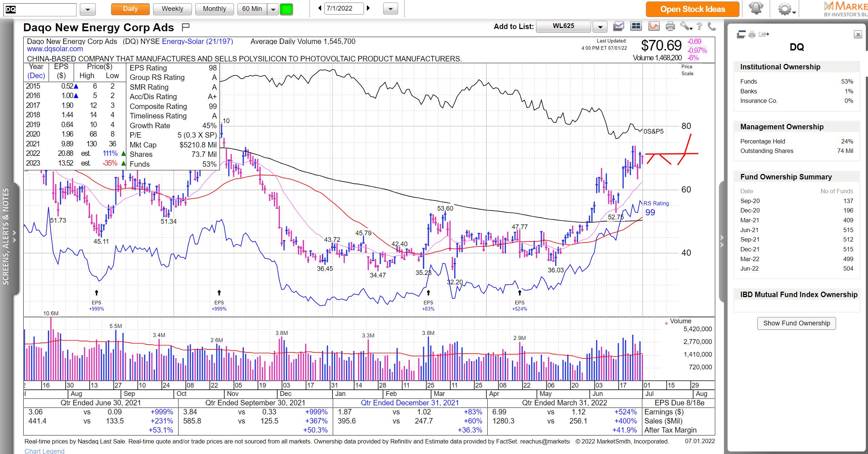The width and height of the screenshot is (868, 454).
Task: Click the $70.69 price quote
Action: (x=661, y=46)
